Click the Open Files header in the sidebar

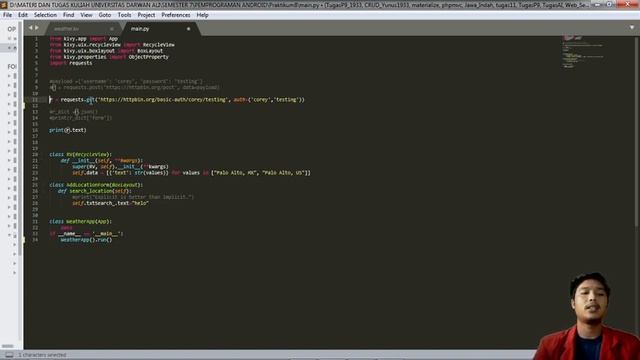click(x=11, y=29)
